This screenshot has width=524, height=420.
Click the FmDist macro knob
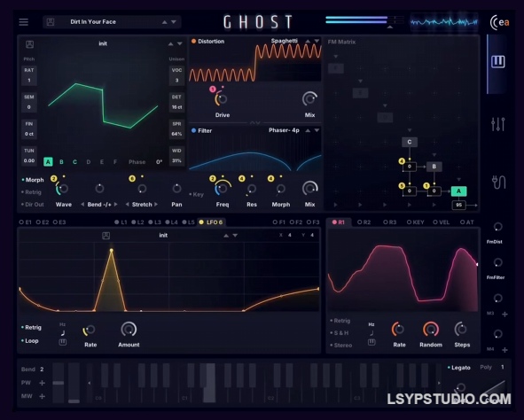[x=497, y=227]
